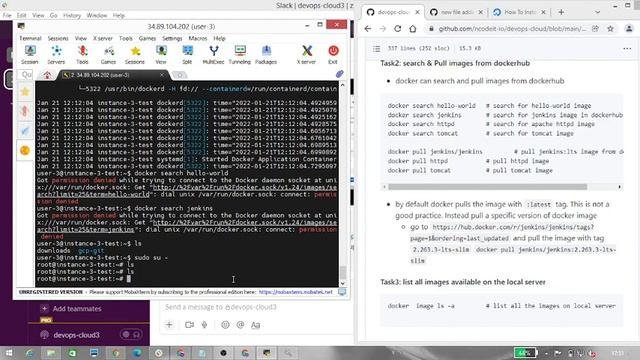Open File Explorer from the taskbar
Screen dimensions: 640x360
pos(51,353)
